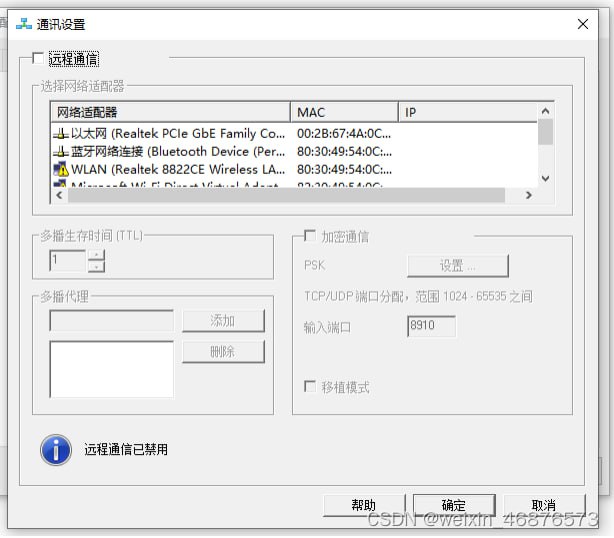Click the 蓝牙网络连接 adapter icon
614x538 pixels.
click(x=60, y=151)
